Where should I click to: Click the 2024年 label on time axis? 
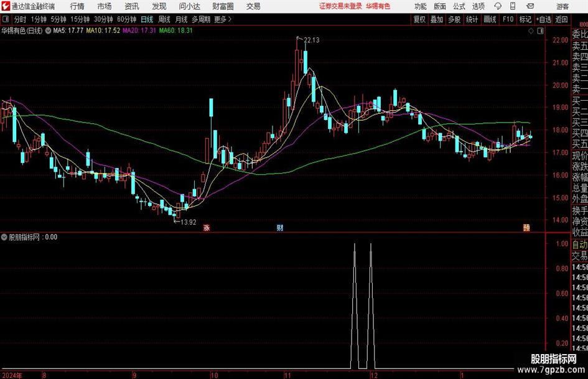[12, 375]
